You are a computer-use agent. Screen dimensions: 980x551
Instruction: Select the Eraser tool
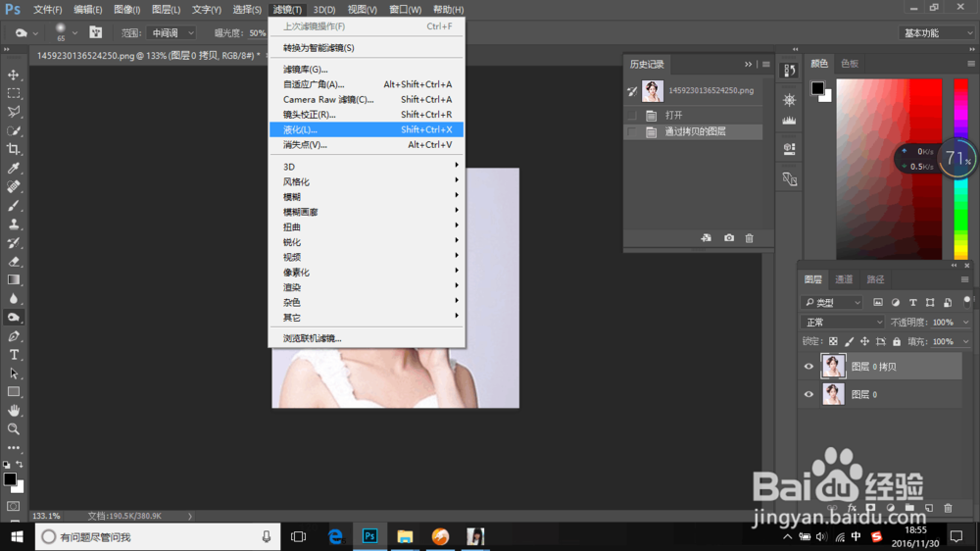pos(13,262)
